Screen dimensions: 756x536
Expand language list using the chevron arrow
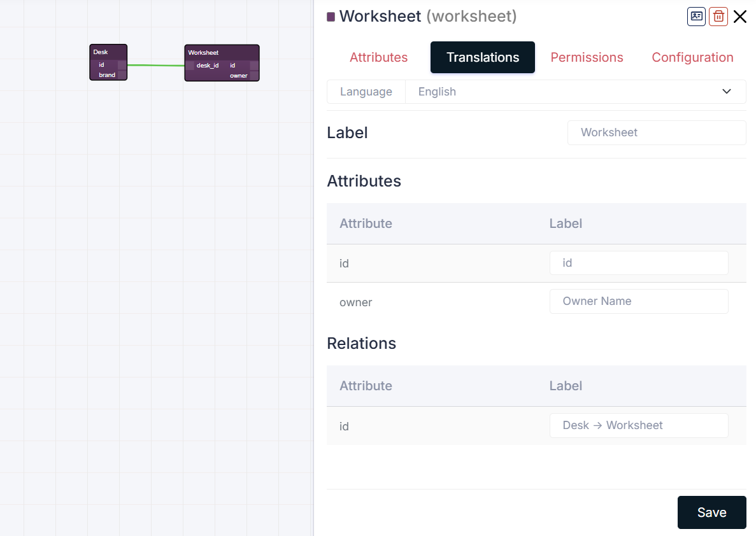point(727,92)
